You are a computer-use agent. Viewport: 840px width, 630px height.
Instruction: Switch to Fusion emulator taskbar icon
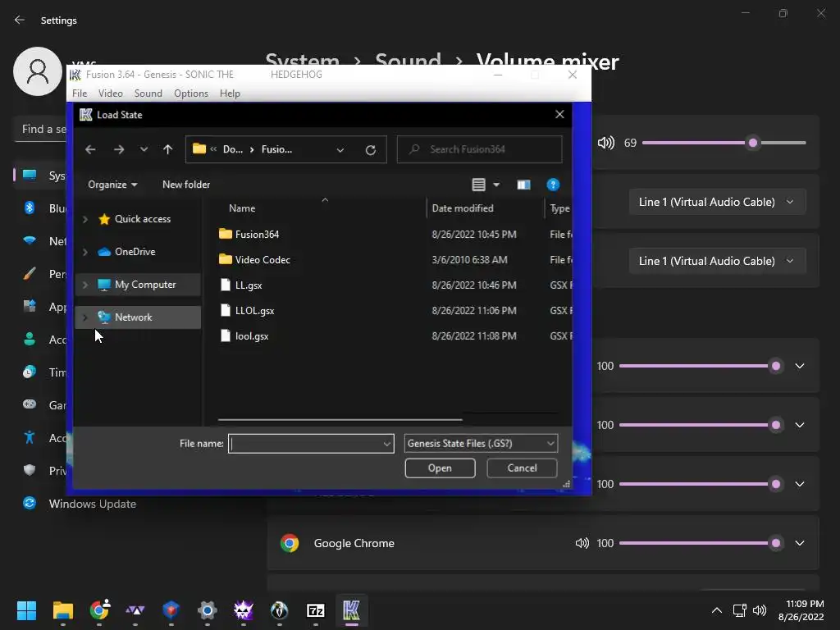[x=351, y=610]
